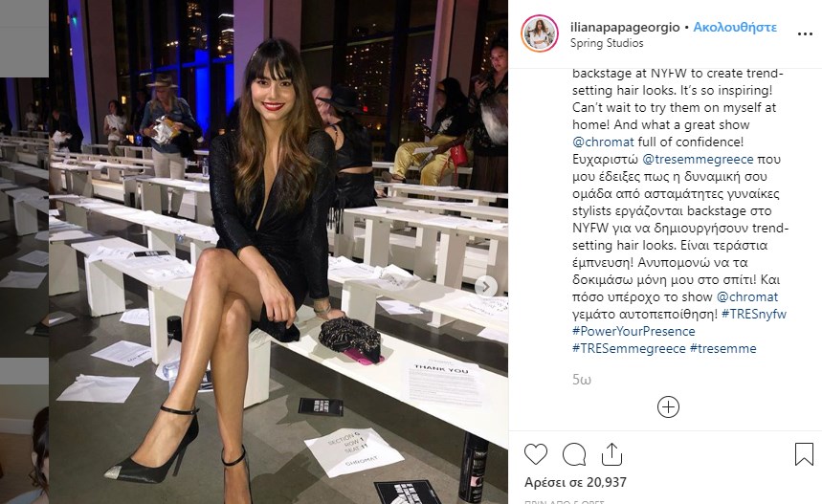Screen dimensions: 822x504
Task: Open comments via the speech bubble icon
Action: [x=574, y=454]
